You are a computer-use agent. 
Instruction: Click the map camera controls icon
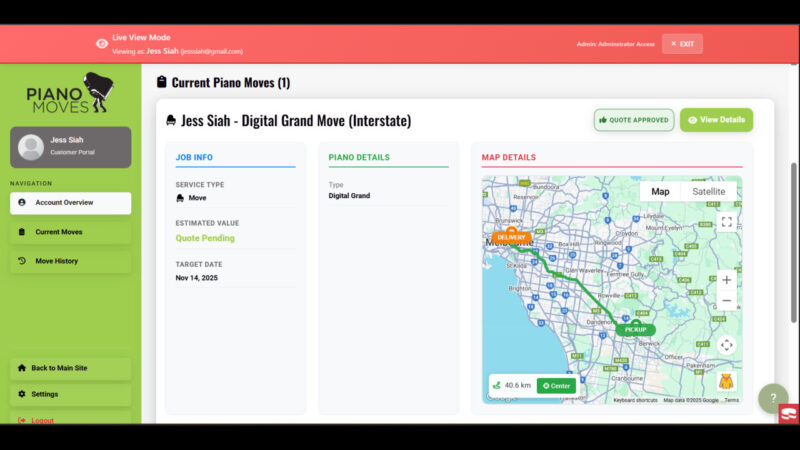pyautogui.click(x=727, y=345)
